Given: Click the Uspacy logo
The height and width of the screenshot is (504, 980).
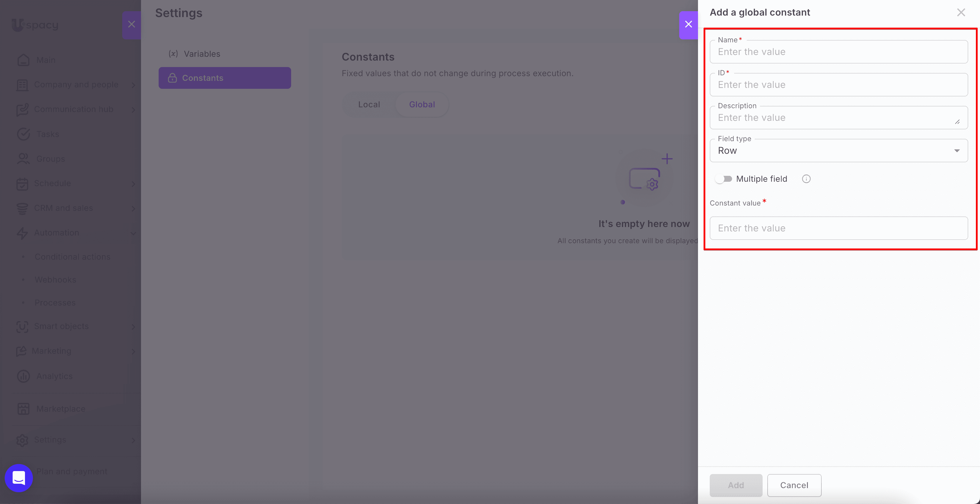Looking at the screenshot, I should (x=35, y=25).
